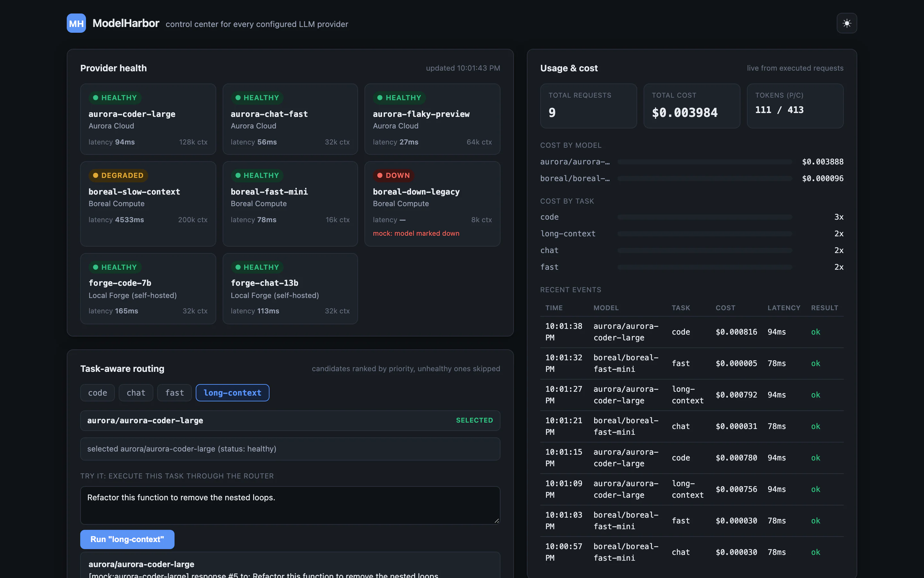Click the DEGRADED badge on boreal-slow-context
The image size is (924, 578).
pyautogui.click(x=118, y=175)
